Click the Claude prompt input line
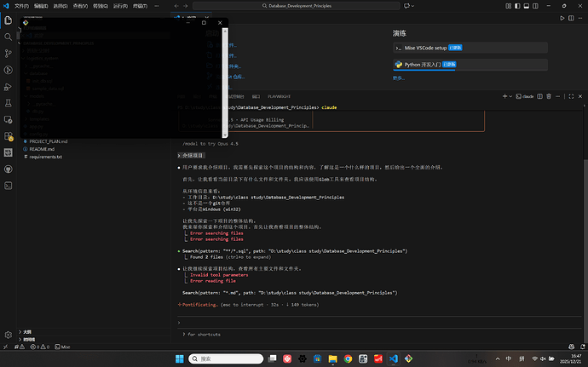The width and height of the screenshot is (588, 367). (x=378, y=323)
